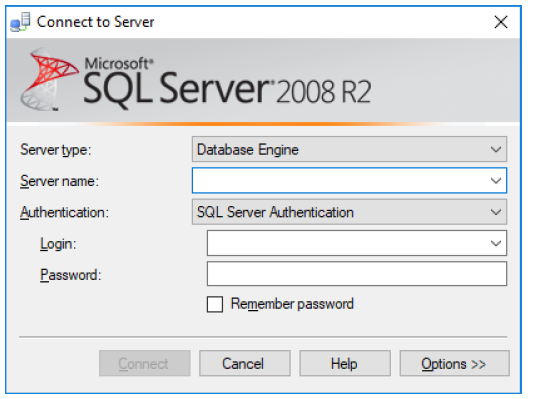
Task: Cancel the server connection dialog
Action: 245,363
